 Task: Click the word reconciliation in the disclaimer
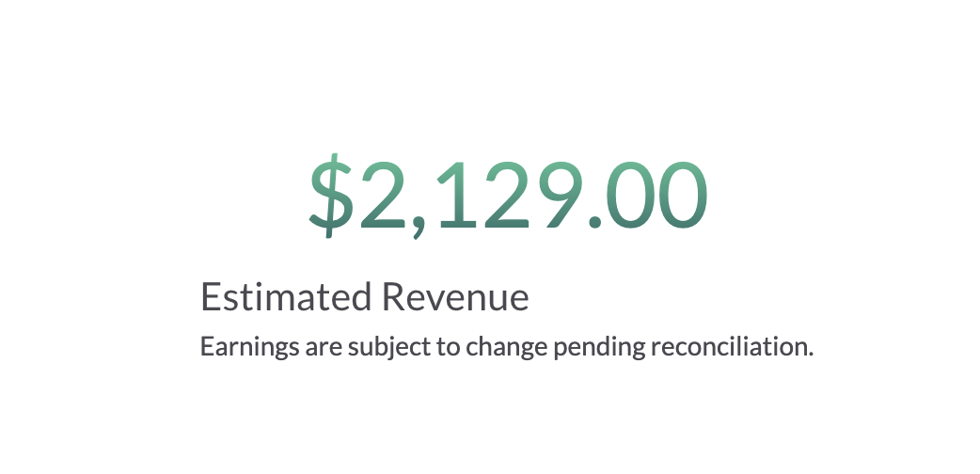point(732,346)
